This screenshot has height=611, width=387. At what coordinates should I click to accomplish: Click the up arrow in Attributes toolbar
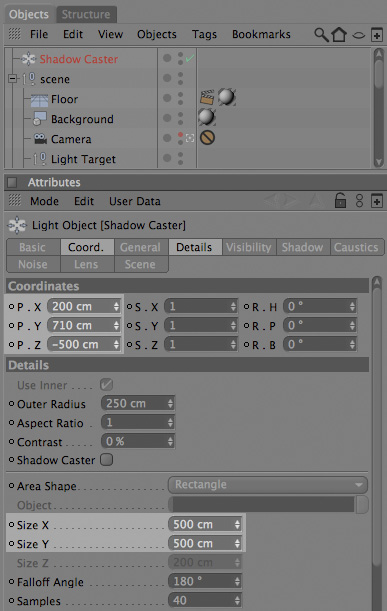(315, 201)
